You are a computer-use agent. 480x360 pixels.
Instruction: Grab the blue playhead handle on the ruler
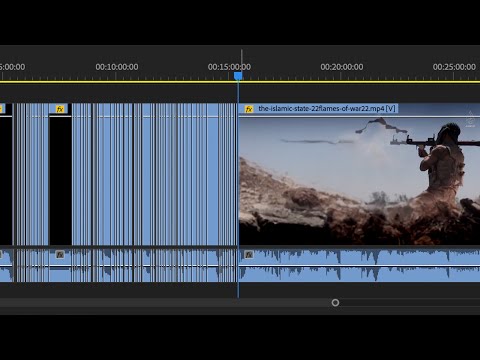pos(238,76)
